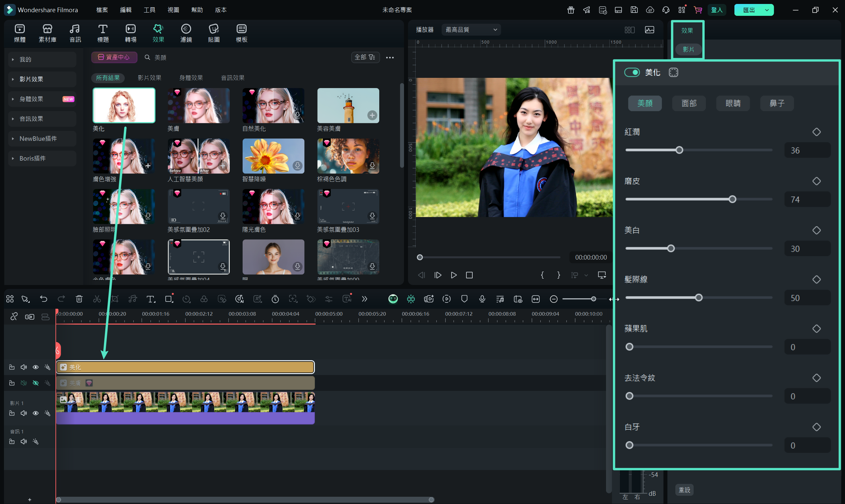Mute the 音訊 1 track speaker

point(24,442)
